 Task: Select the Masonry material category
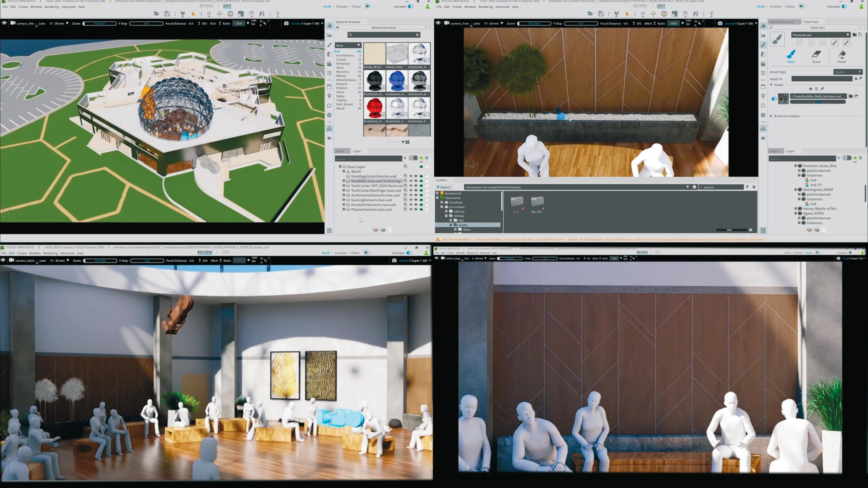(x=342, y=72)
